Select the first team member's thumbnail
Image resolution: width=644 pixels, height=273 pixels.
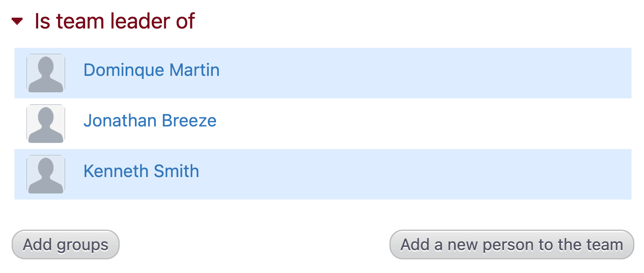(46, 73)
